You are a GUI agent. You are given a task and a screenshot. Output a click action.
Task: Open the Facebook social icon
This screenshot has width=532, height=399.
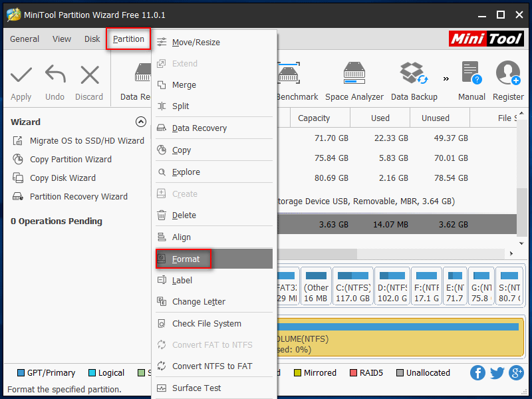coord(477,373)
